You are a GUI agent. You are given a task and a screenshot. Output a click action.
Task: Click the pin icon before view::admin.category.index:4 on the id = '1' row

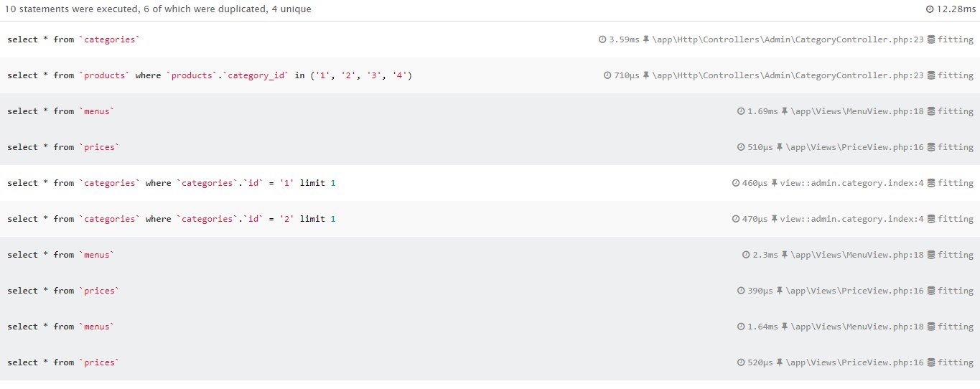[775, 183]
